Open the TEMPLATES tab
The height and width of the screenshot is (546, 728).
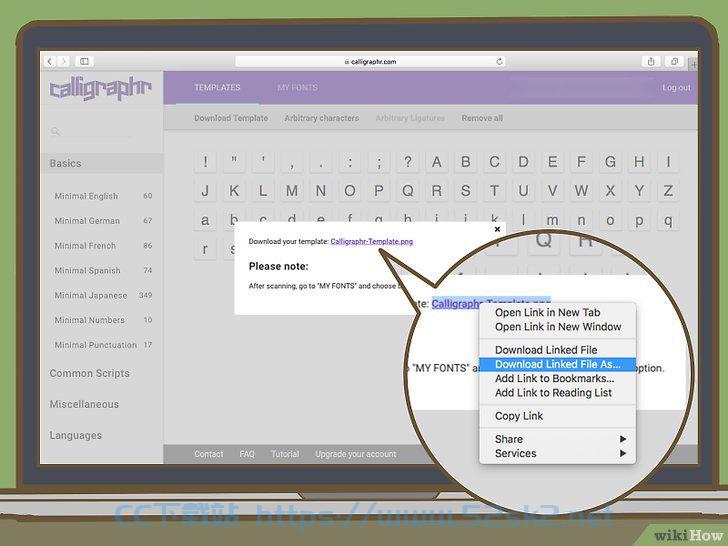tap(217, 87)
